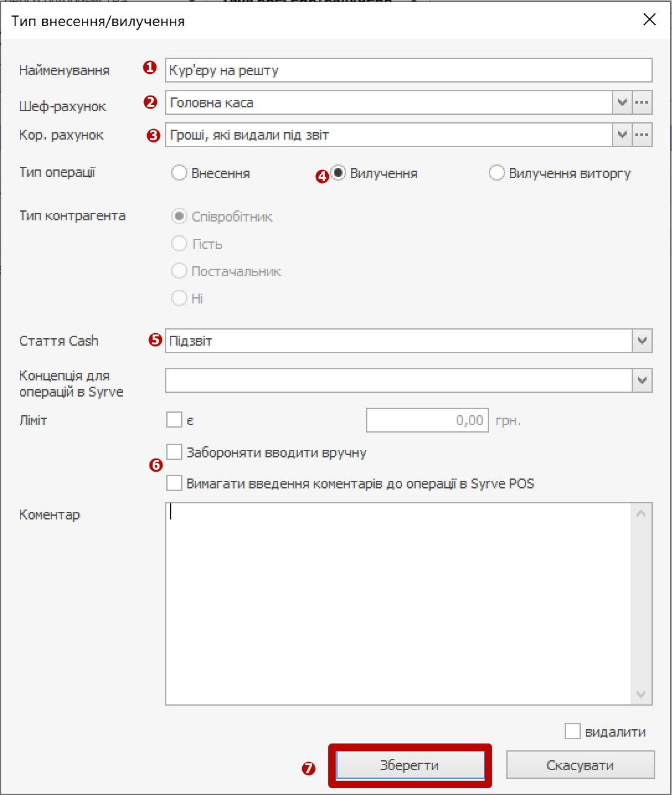Open the Кор. рахунок dropdown arrow
The width and height of the screenshot is (672, 795).
click(x=622, y=135)
